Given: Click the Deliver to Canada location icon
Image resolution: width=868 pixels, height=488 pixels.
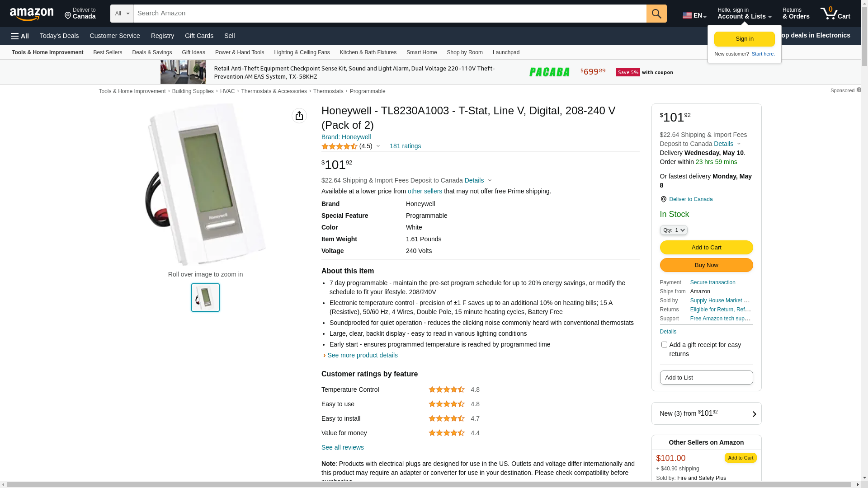Looking at the screenshot, I should point(663,199).
